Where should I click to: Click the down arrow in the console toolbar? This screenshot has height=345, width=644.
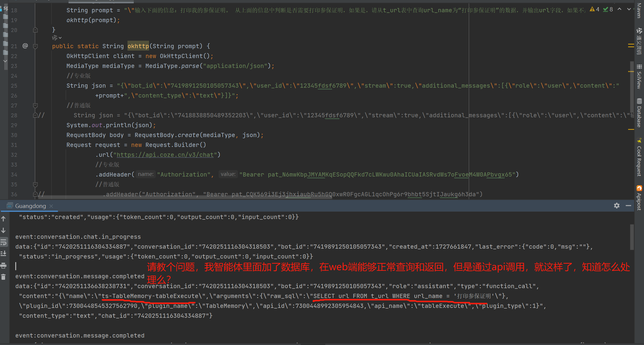4,230
